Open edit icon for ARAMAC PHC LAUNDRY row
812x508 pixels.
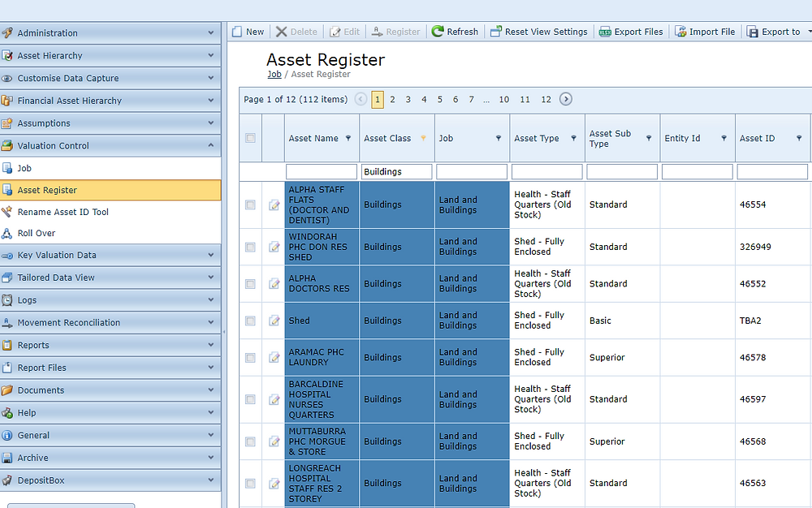pyautogui.click(x=274, y=357)
